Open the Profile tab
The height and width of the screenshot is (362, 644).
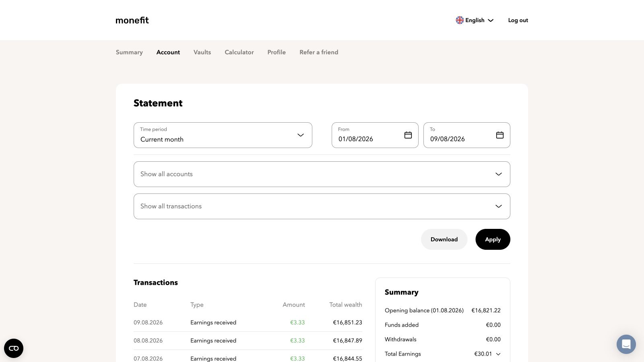coord(277,52)
